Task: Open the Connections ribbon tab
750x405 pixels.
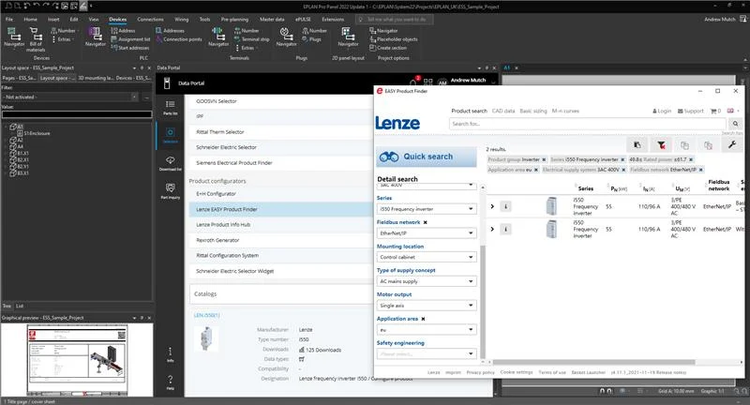Action: 150,19
